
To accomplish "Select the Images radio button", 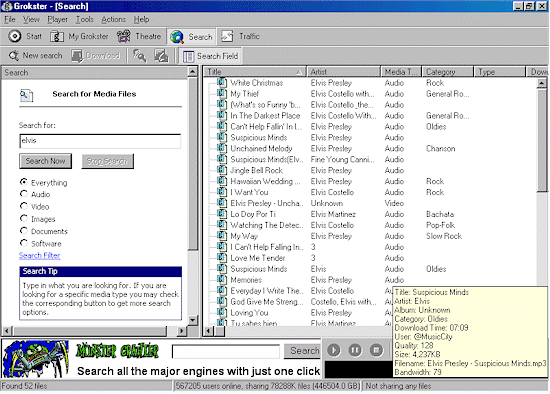I will [24, 218].
